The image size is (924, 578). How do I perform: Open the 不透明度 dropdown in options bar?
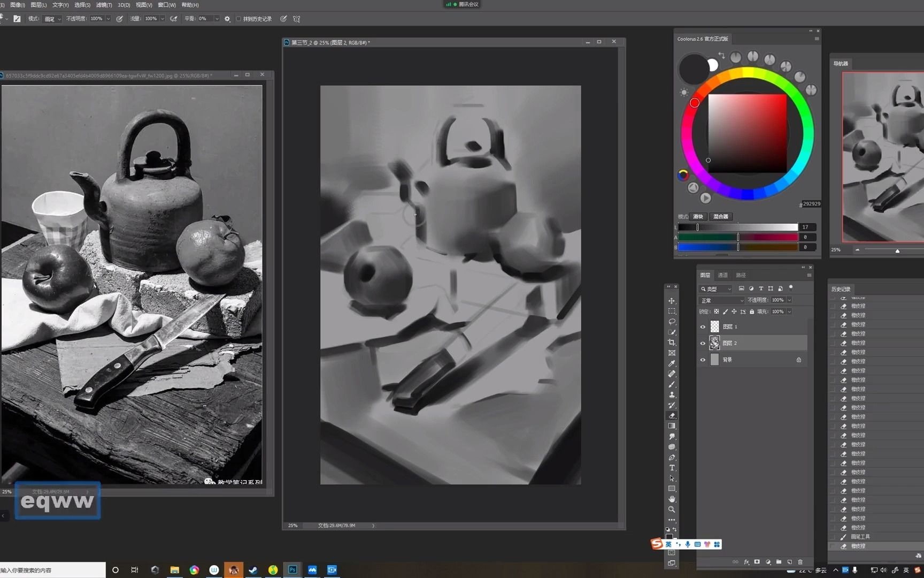[x=108, y=19]
